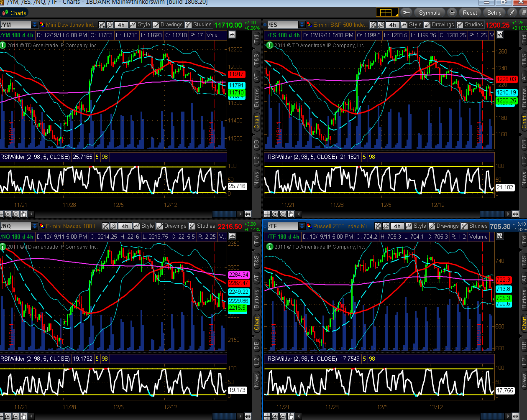
Task: Open the 4h timeframe selector on /YM chart
Action: click(121, 25)
